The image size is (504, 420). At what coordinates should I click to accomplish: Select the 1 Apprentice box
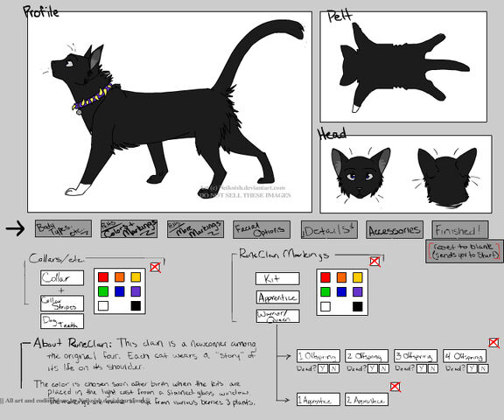pos(318,399)
